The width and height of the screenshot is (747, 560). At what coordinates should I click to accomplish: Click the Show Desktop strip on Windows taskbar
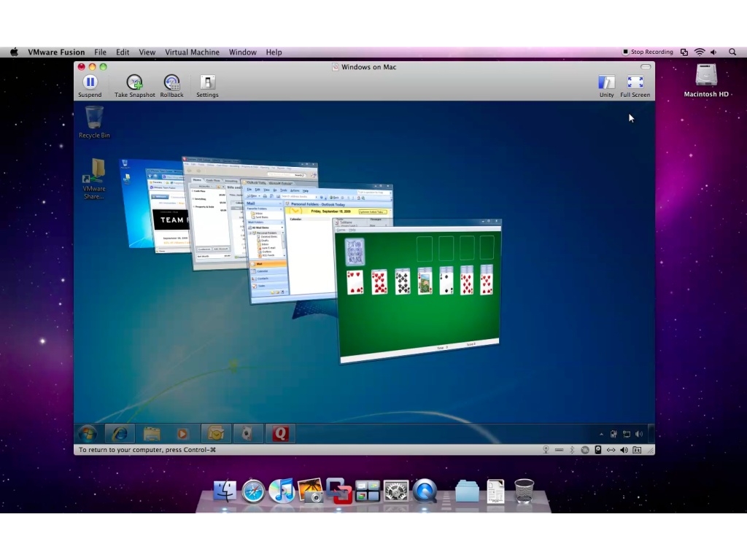651,434
